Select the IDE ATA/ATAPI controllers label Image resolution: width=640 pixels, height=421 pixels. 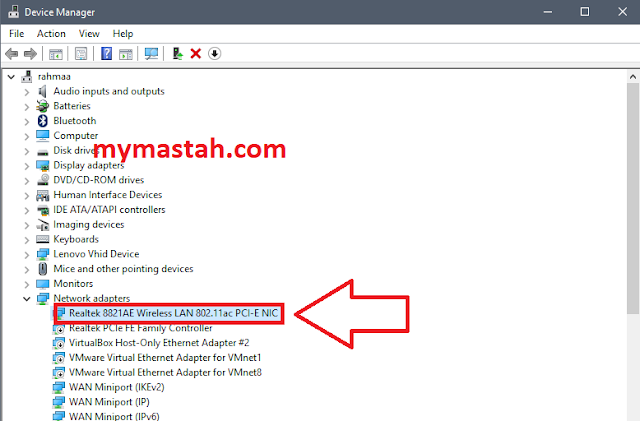click(109, 209)
